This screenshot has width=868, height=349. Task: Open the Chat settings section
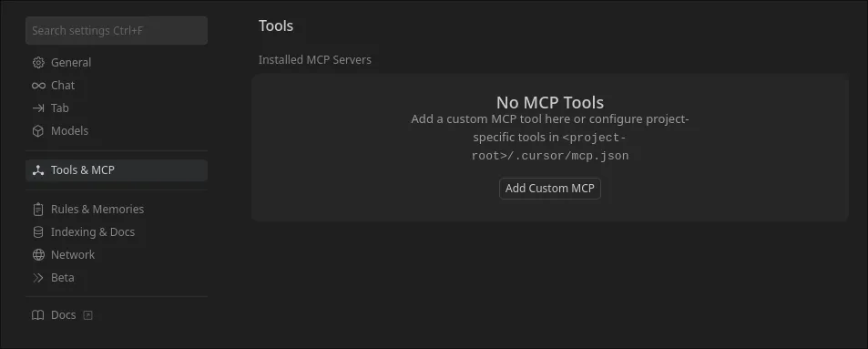coord(117,86)
